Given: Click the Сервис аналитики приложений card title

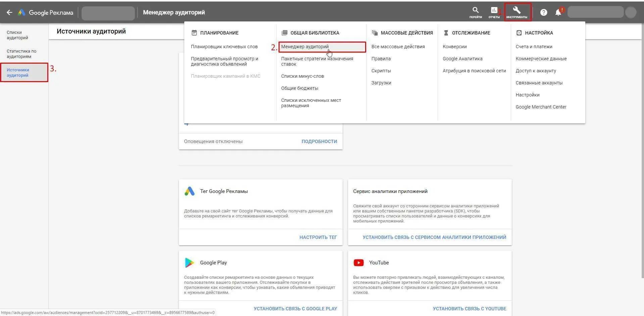Looking at the screenshot, I should click(390, 191).
